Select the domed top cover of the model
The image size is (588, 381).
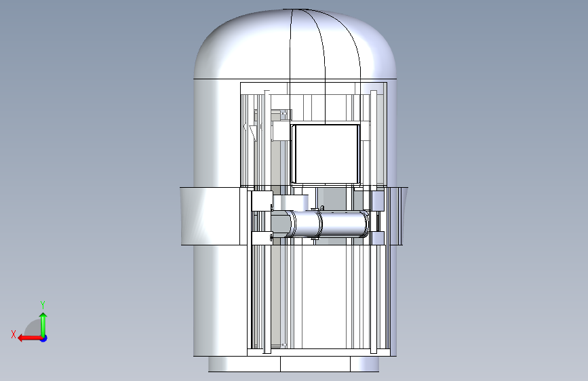[x=295, y=44]
